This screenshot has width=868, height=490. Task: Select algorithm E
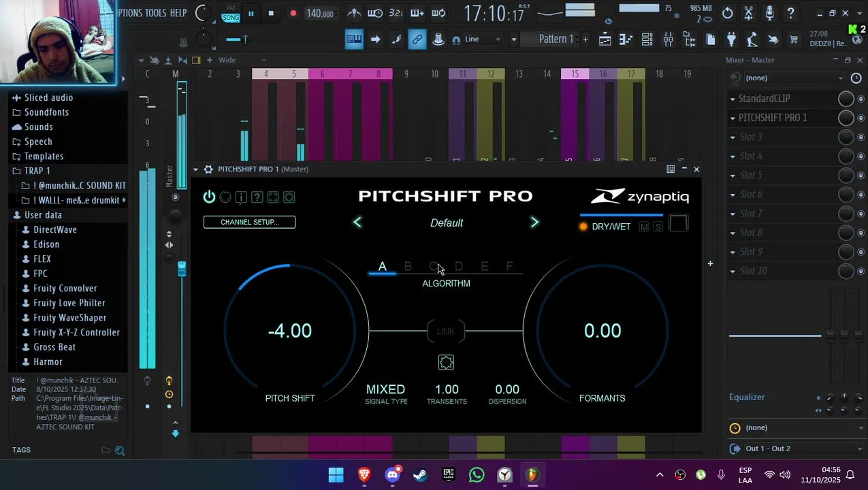(x=484, y=266)
